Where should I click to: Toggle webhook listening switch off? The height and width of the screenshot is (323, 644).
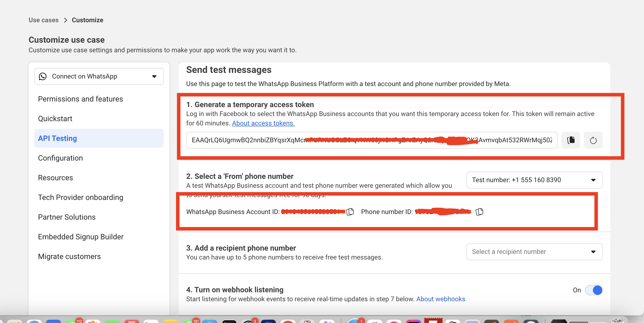pos(594,290)
